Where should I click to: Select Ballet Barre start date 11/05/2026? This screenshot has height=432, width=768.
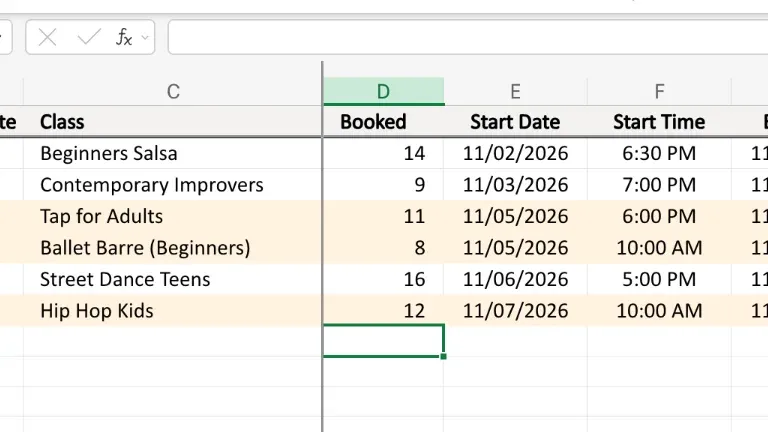point(515,247)
